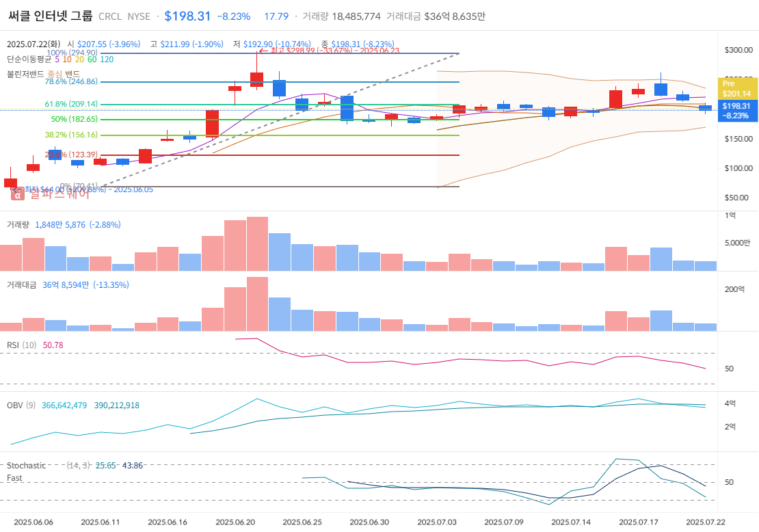This screenshot has width=759, height=532.
Task: Click the Fibonacci 38.2% (156.16) label
Action: pyautogui.click(x=71, y=135)
